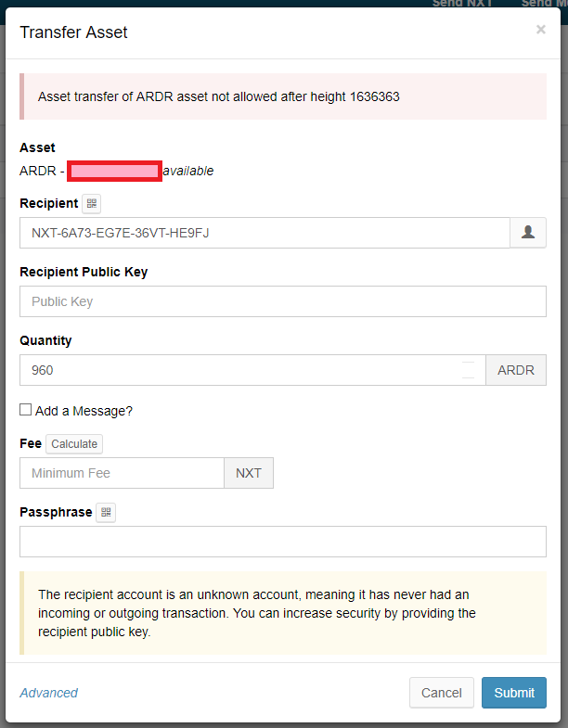This screenshot has height=728, width=568.
Task: Cancel the asset transfer
Action: pos(442,693)
